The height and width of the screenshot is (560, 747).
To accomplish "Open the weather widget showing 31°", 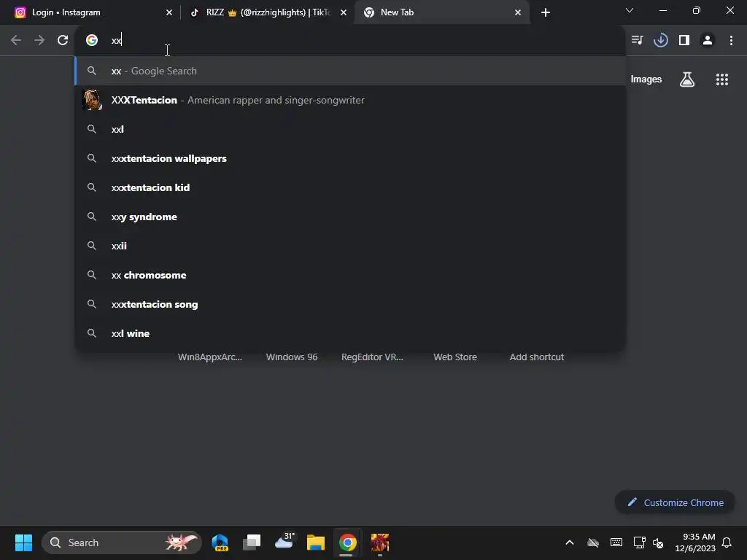I will [x=285, y=542].
